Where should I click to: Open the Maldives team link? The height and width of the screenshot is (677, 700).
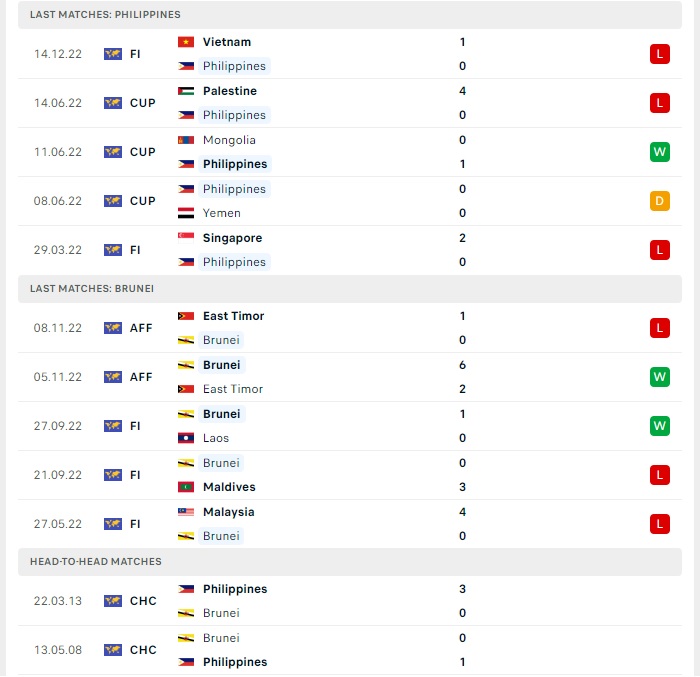pos(229,487)
